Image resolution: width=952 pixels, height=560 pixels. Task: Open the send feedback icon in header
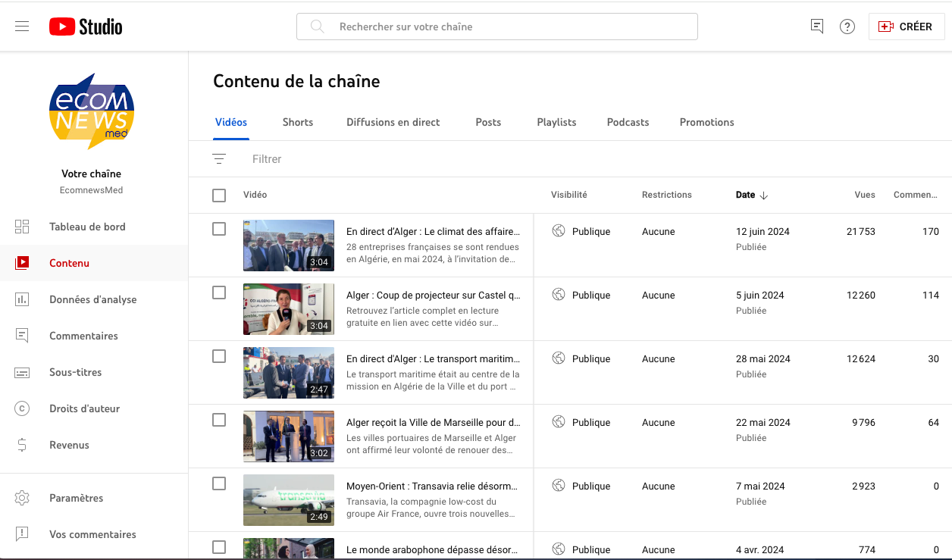pos(816,27)
